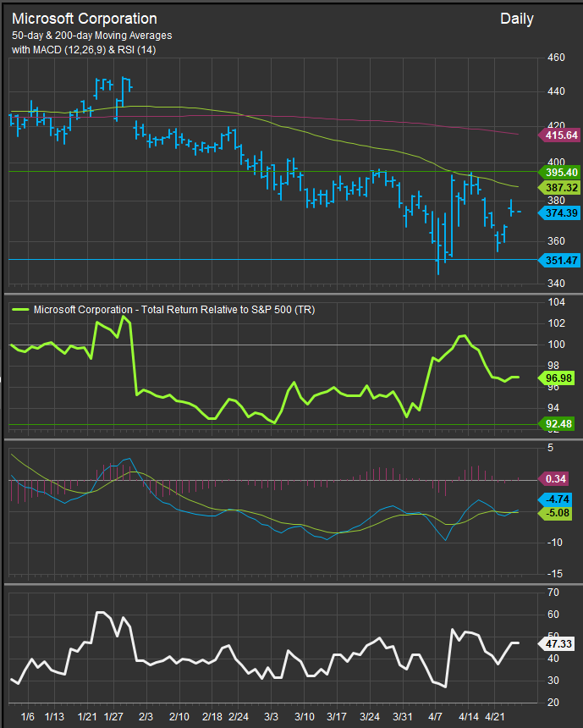Click the 380 price axis label
Image resolution: width=583 pixels, height=728 pixels.
click(556, 201)
